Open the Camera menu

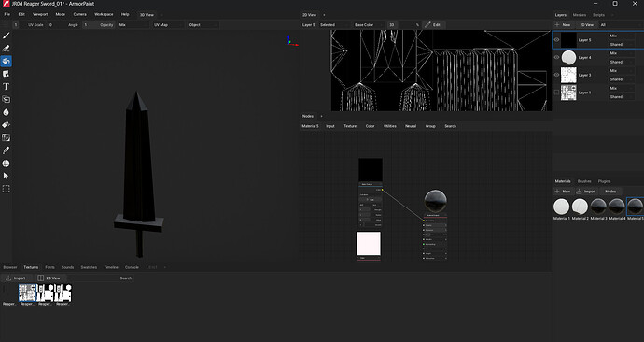pyautogui.click(x=79, y=14)
